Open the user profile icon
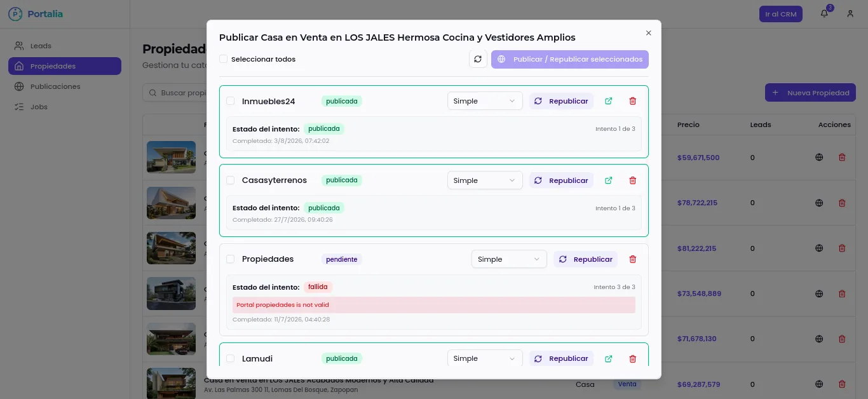The image size is (868, 399). pyautogui.click(x=850, y=14)
